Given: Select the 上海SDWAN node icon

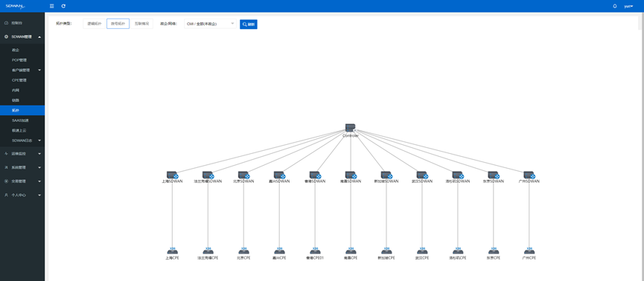Looking at the screenshot, I should [173, 175].
